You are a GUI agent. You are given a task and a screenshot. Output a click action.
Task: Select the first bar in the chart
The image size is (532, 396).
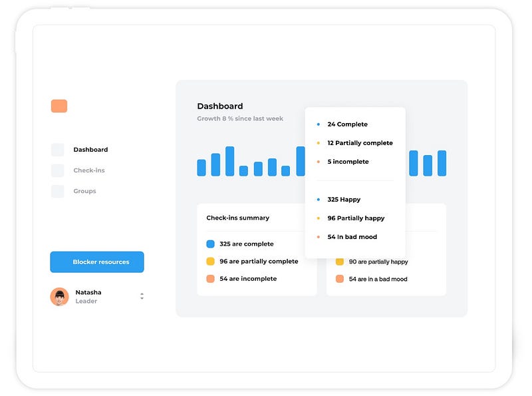[201, 168]
